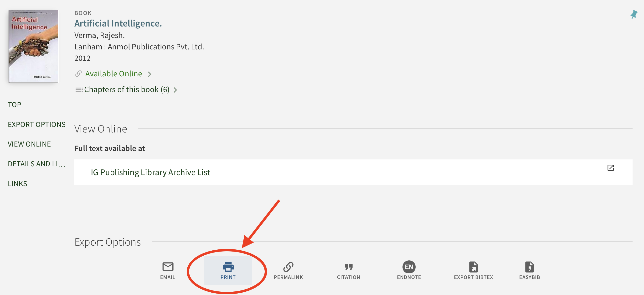
Task: Export record to EndNote
Action: (409, 267)
